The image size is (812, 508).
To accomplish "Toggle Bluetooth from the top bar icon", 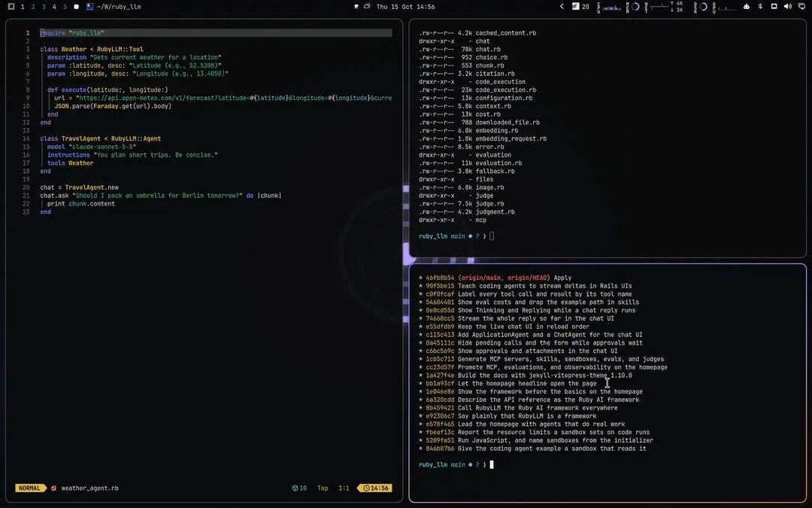I will pyautogui.click(x=760, y=7).
